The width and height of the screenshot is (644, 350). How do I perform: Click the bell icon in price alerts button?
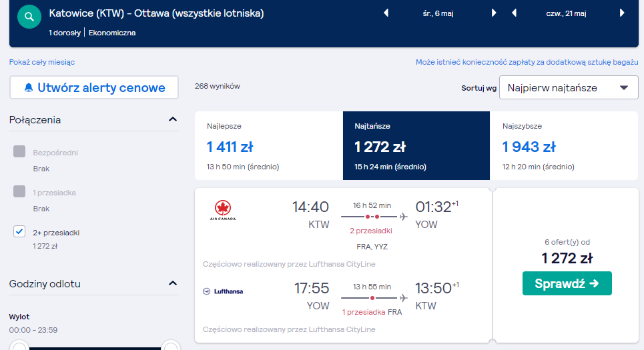(x=28, y=87)
